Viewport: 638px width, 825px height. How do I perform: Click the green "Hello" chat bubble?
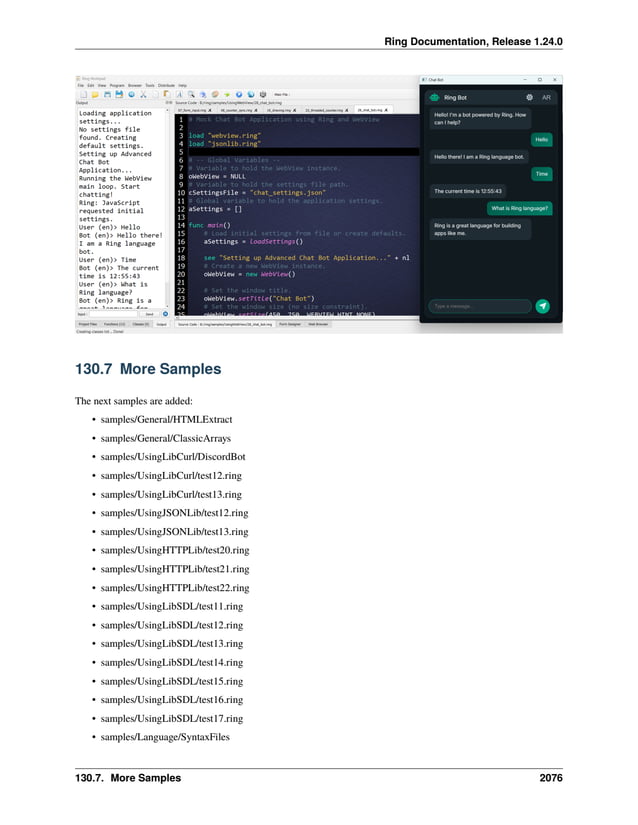(x=542, y=139)
